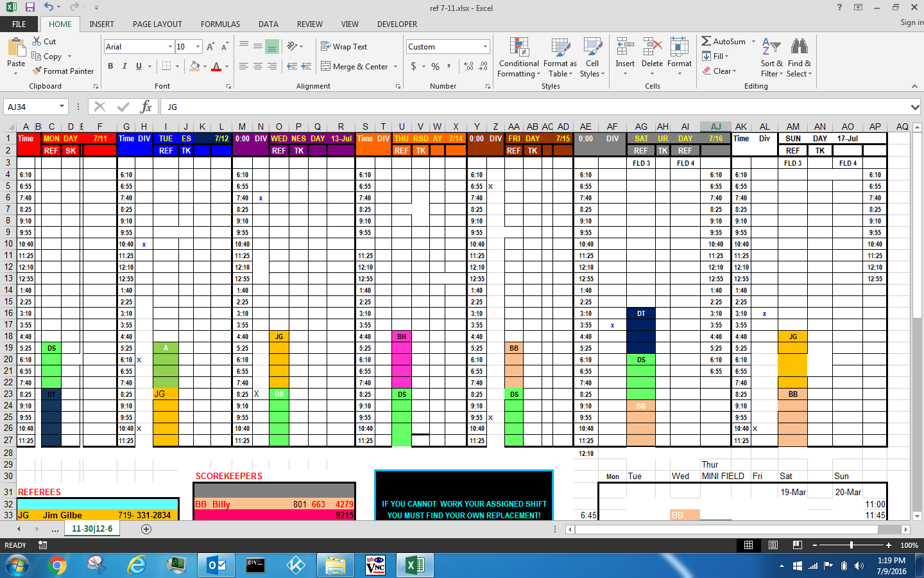Viewport: 924px width, 578px height.
Task: Expand the Number Format combo box showing Custom
Action: point(485,46)
